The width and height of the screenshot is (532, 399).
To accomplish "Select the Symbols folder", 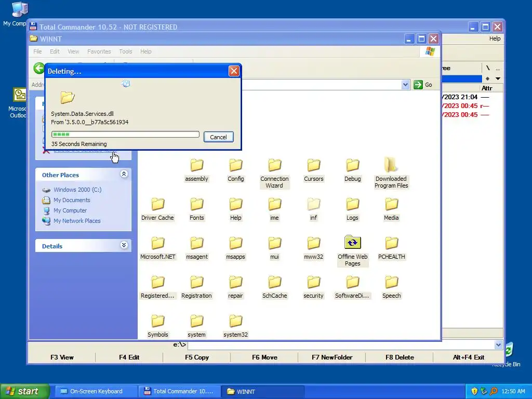I will click(x=157, y=326).
